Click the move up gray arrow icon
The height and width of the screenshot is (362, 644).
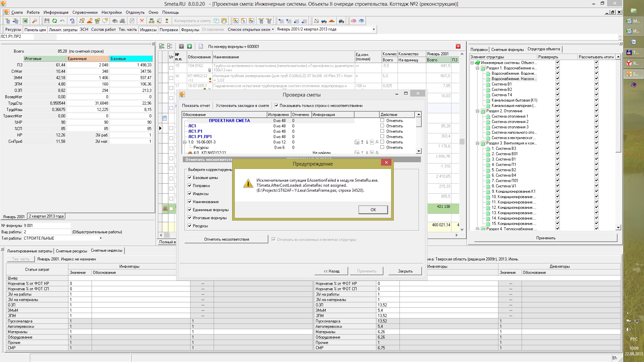[181, 46]
